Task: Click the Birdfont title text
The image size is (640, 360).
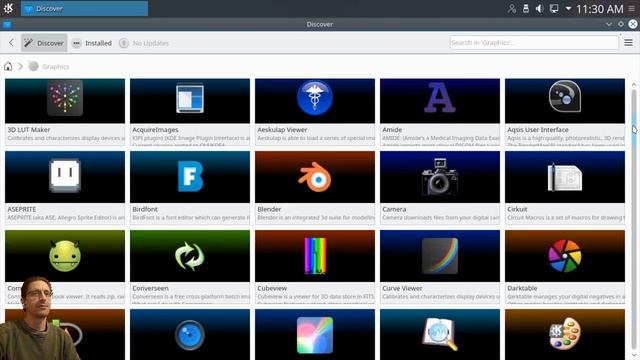Action: (x=144, y=209)
